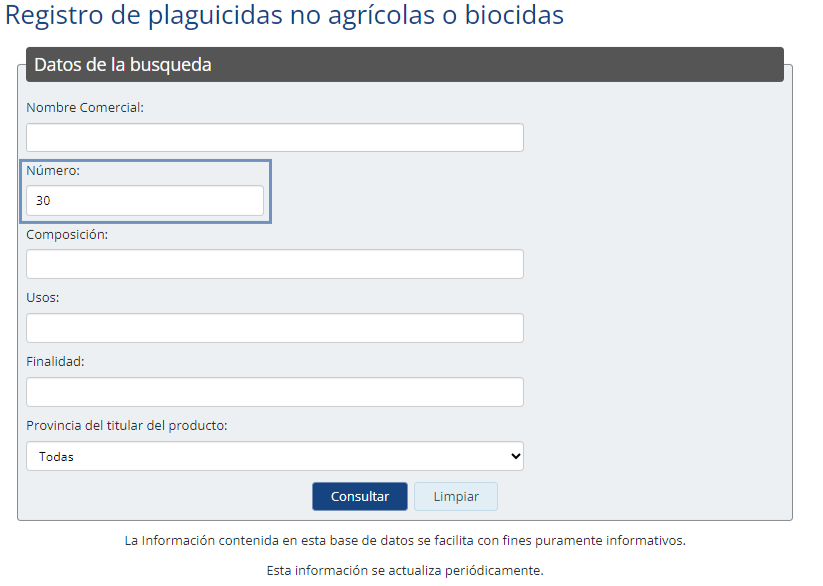Click the informational text about database purposes
This screenshot has width=823, height=586.
point(405,539)
